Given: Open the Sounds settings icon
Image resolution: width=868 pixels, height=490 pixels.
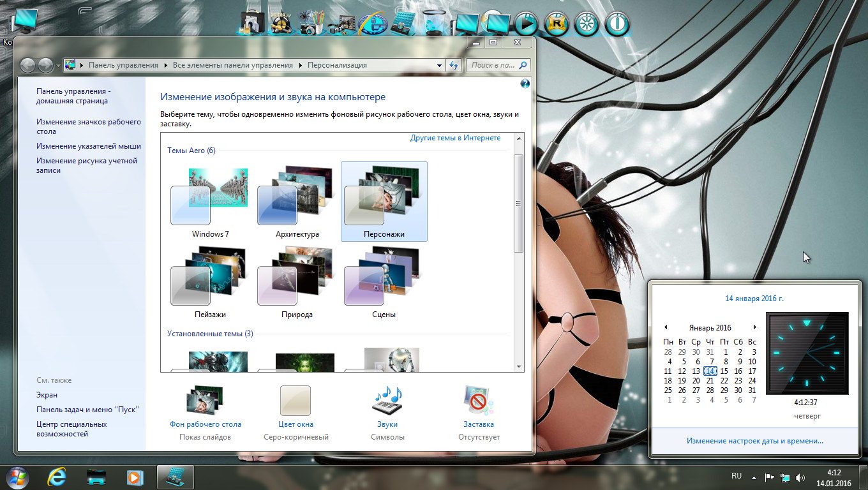Looking at the screenshot, I should coord(387,401).
